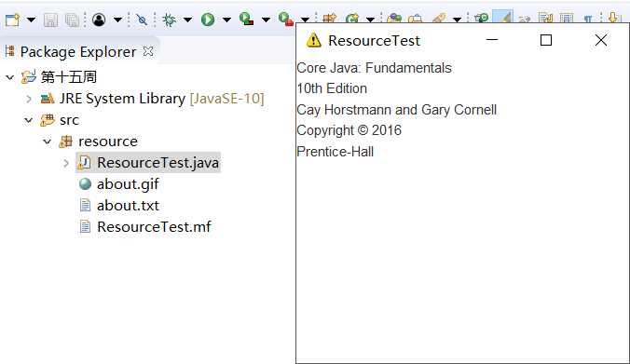Click the New Java Class icon
The image size is (630, 364).
[352, 18]
